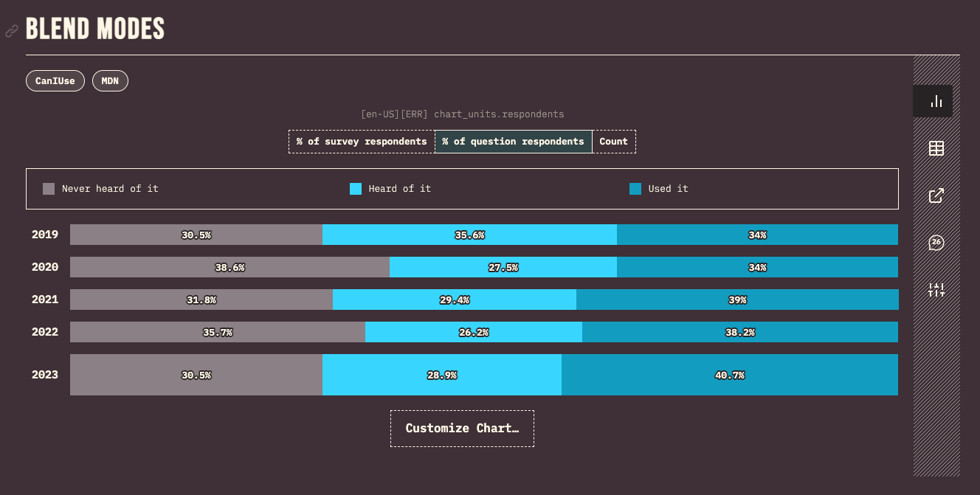Click the anchor link beside Blend Modes heading
The height and width of the screenshot is (495, 980).
tap(11, 31)
